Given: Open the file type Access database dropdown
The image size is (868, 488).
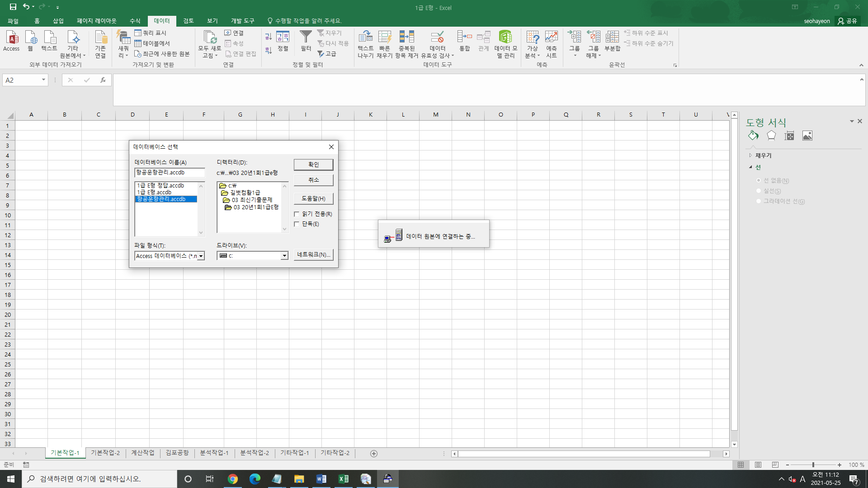Looking at the screenshot, I should click(x=201, y=256).
